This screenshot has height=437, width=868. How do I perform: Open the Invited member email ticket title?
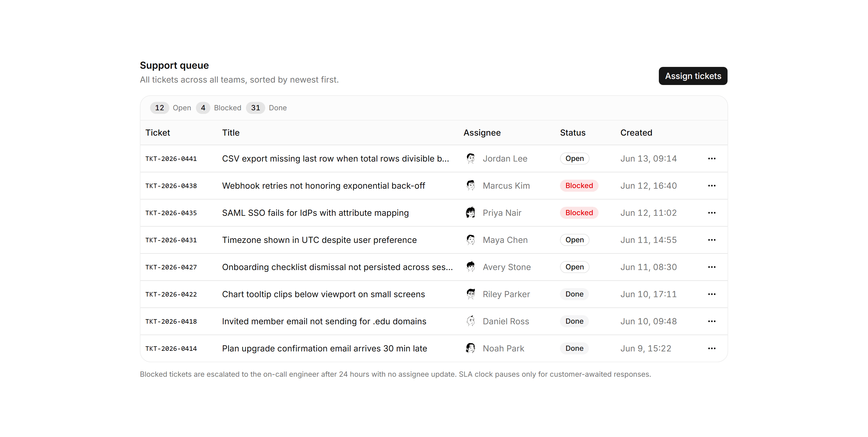(324, 322)
